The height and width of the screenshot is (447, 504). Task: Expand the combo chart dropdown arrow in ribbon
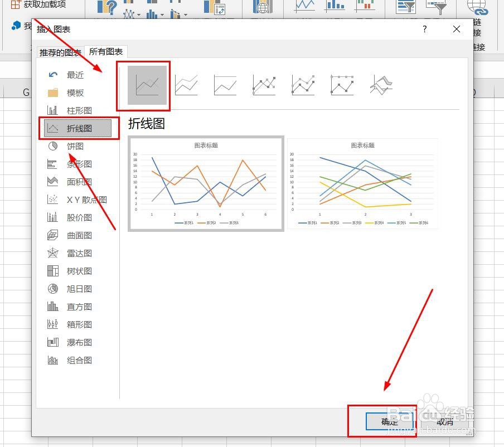[x=186, y=15]
